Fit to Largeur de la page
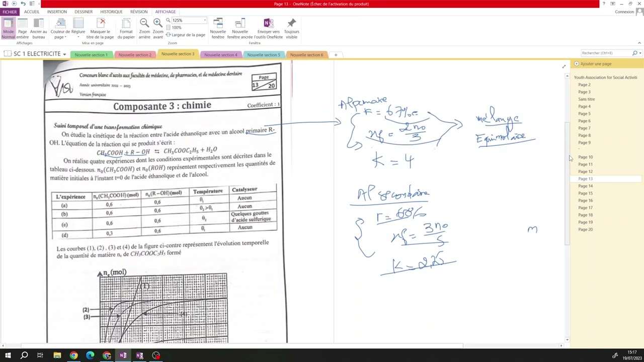Image resolution: width=644 pixels, height=362 pixels. tap(186, 35)
